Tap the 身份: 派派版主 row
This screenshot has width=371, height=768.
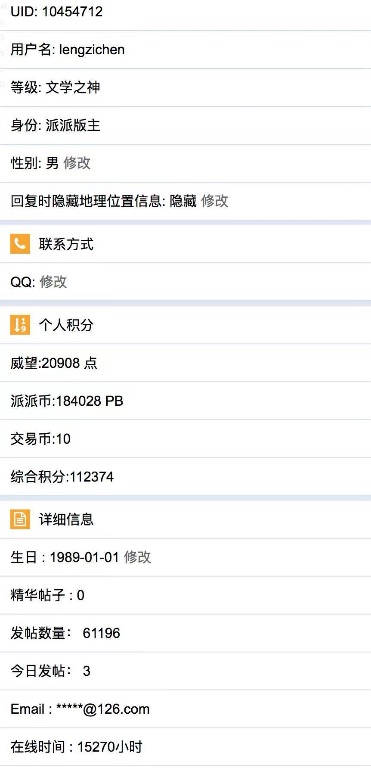185,125
